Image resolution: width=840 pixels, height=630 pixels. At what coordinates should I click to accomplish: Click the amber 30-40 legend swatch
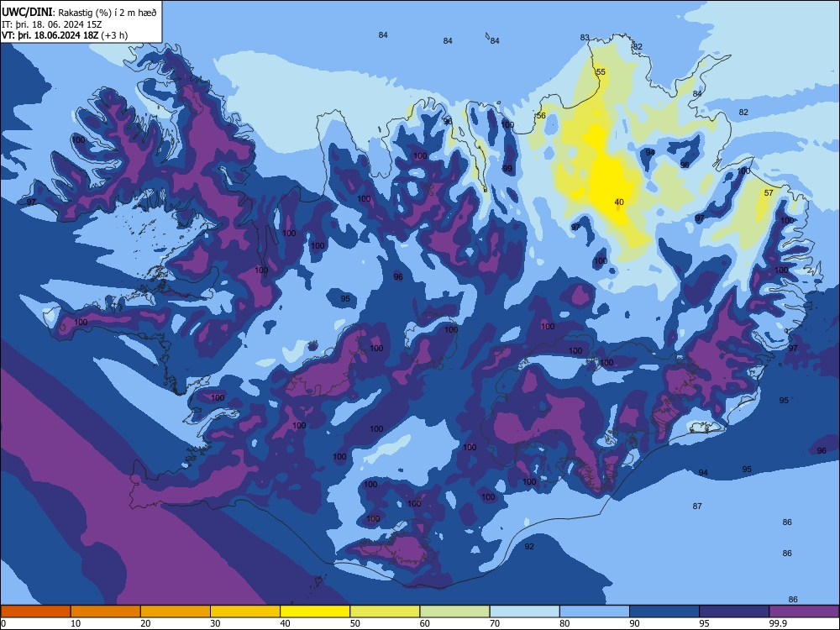tap(245, 612)
